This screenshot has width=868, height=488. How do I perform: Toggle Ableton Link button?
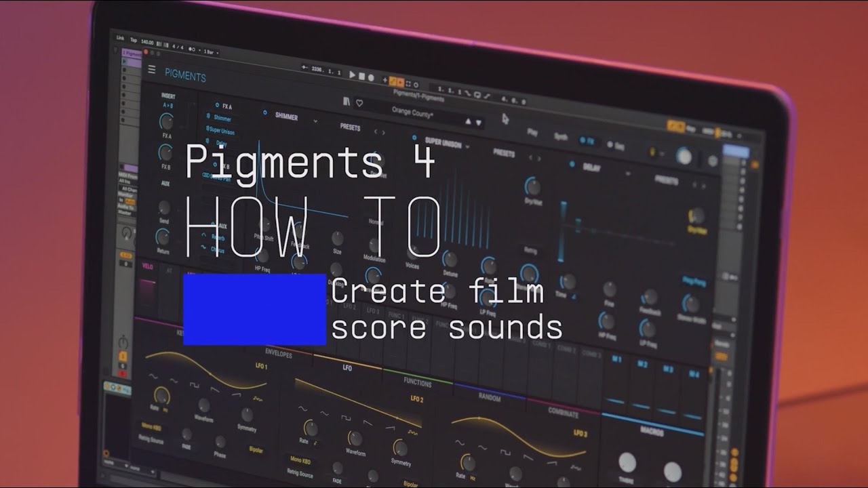coord(120,38)
